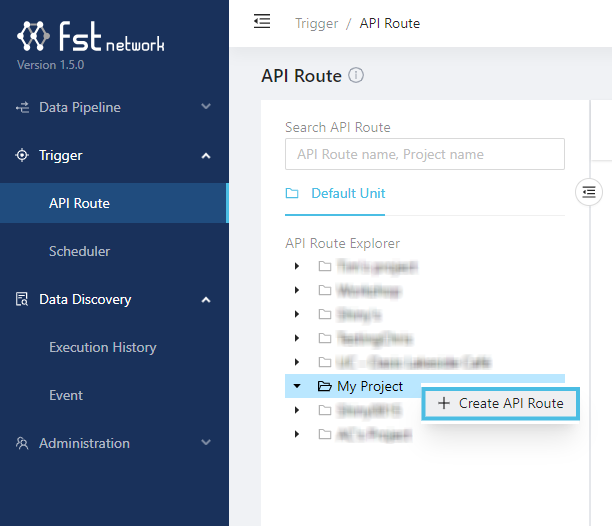Screen dimensions: 612x526
Task: Click the Administration users icon
Action: point(22,443)
